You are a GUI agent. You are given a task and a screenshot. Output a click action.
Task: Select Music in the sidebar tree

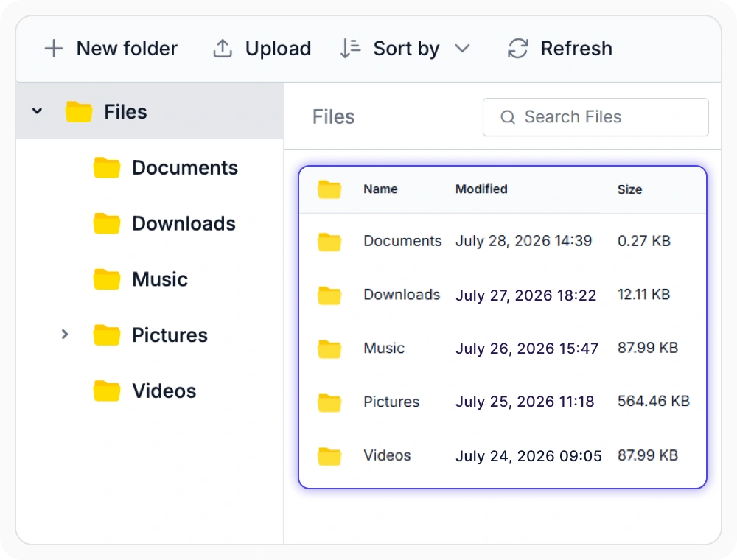coord(160,279)
